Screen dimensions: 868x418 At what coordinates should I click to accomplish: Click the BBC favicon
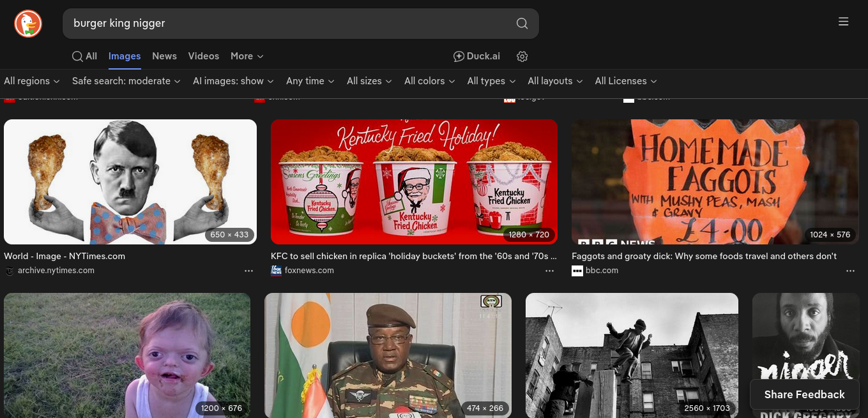tap(577, 271)
